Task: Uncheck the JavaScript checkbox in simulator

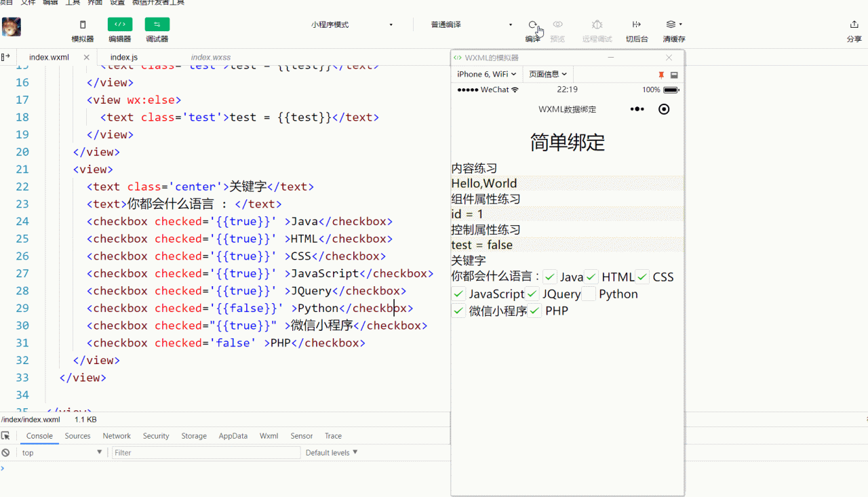Action: pos(459,294)
